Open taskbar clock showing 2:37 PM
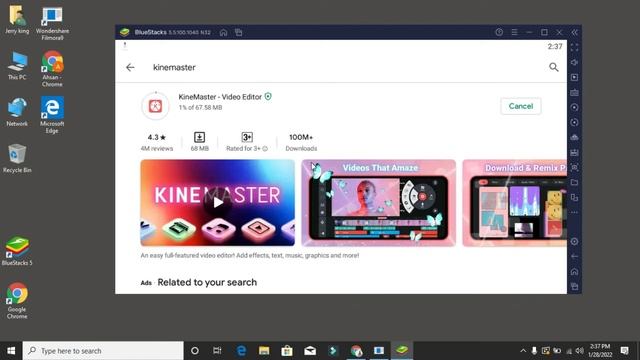This screenshot has width=640, height=360. tap(600, 351)
